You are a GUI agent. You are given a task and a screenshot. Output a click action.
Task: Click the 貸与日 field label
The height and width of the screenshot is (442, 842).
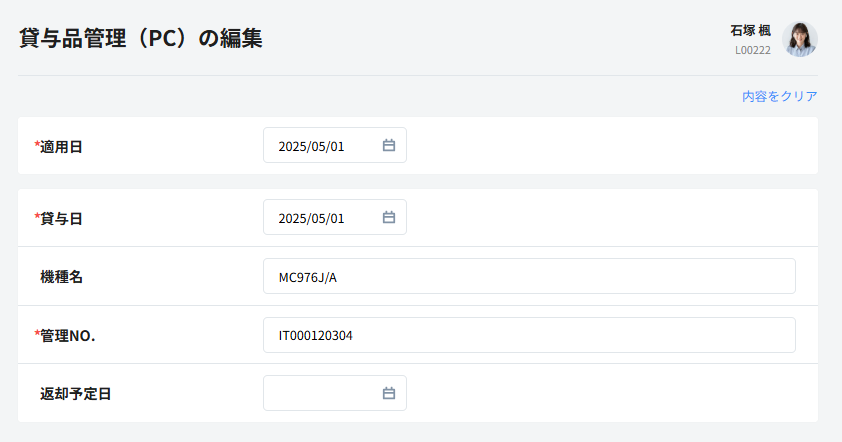pos(61,219)
